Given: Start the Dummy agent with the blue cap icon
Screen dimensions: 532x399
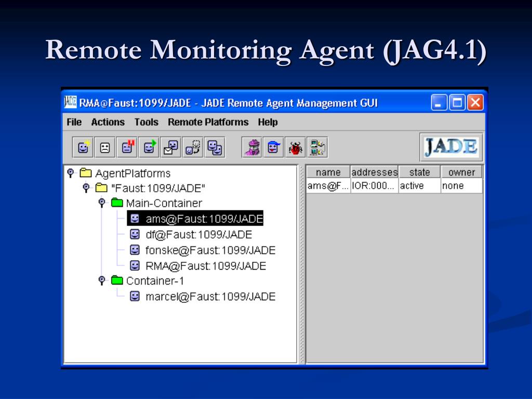Looking at the screenshot, I should click(x=273, y=147).
